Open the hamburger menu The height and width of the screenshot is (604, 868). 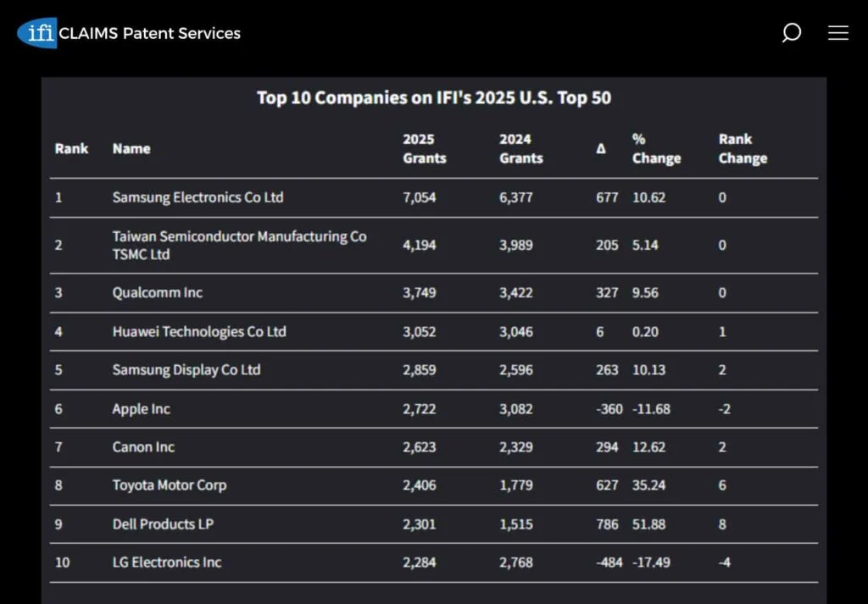[837, 33]
